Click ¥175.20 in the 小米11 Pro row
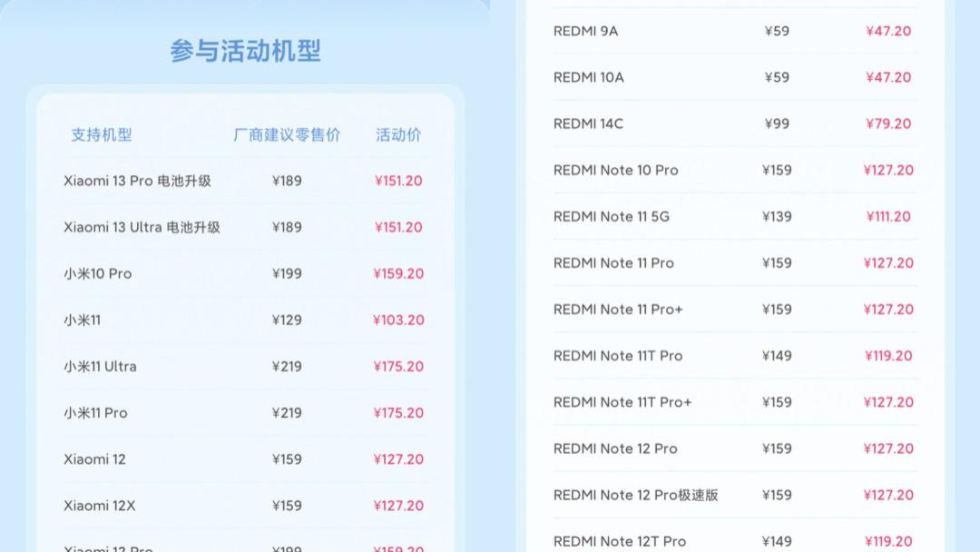This screenshot has width=980, height=552. [398, 412]
